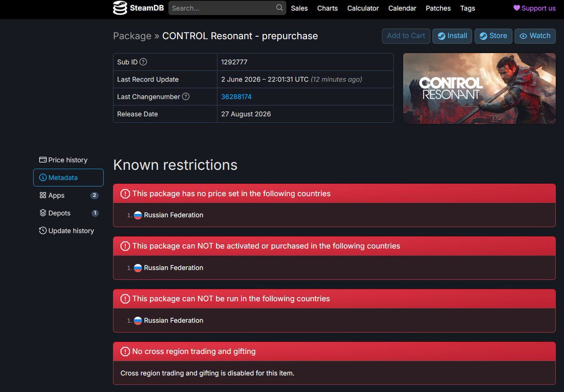Click warning icon beside no price set

[x=125, y=194]
